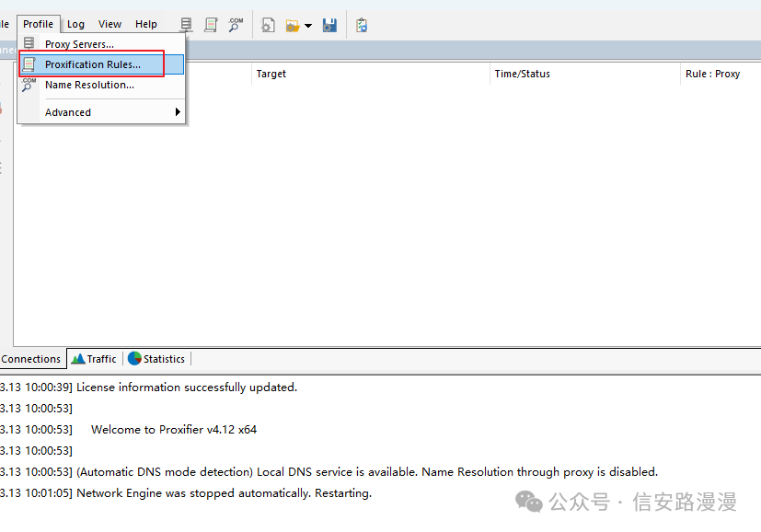Click the Time/Status column header
This screenshot has height=532, width=761.
(x=522, y=74)
